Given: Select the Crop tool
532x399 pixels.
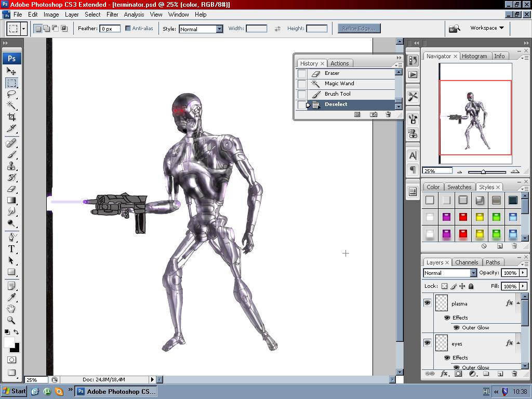Looking at the screenshot, I should pos(11,117).
